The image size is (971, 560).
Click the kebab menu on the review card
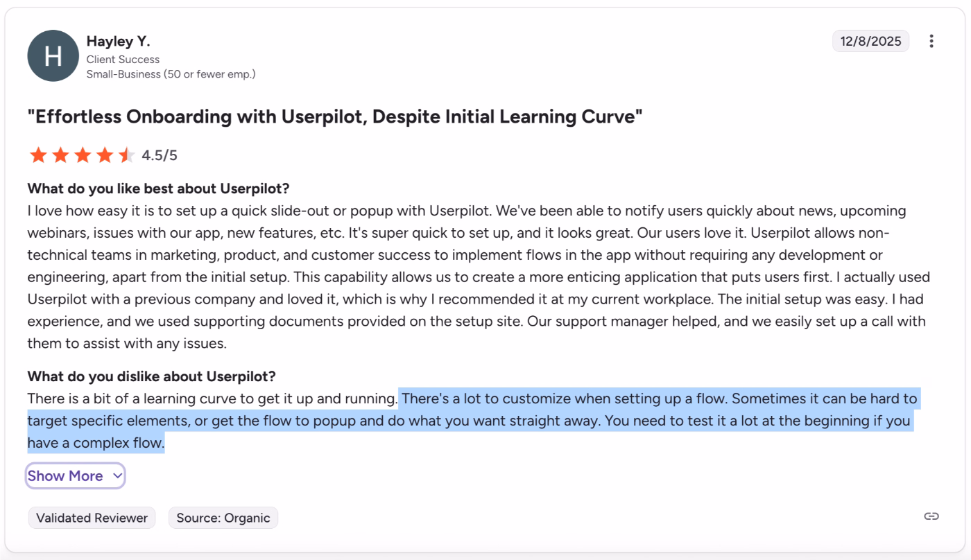click(931, 41)
